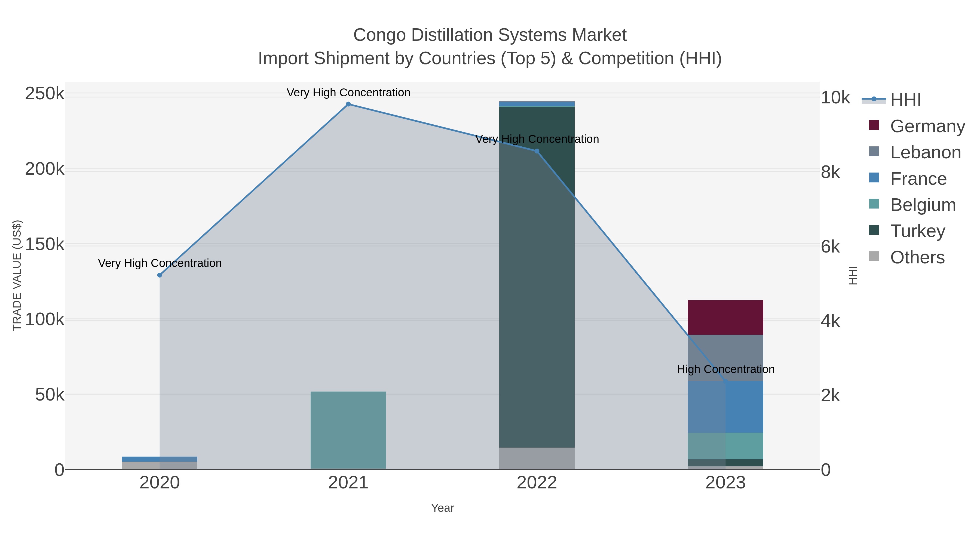Click the Germany bar segment in 2023

coord(725,317)
